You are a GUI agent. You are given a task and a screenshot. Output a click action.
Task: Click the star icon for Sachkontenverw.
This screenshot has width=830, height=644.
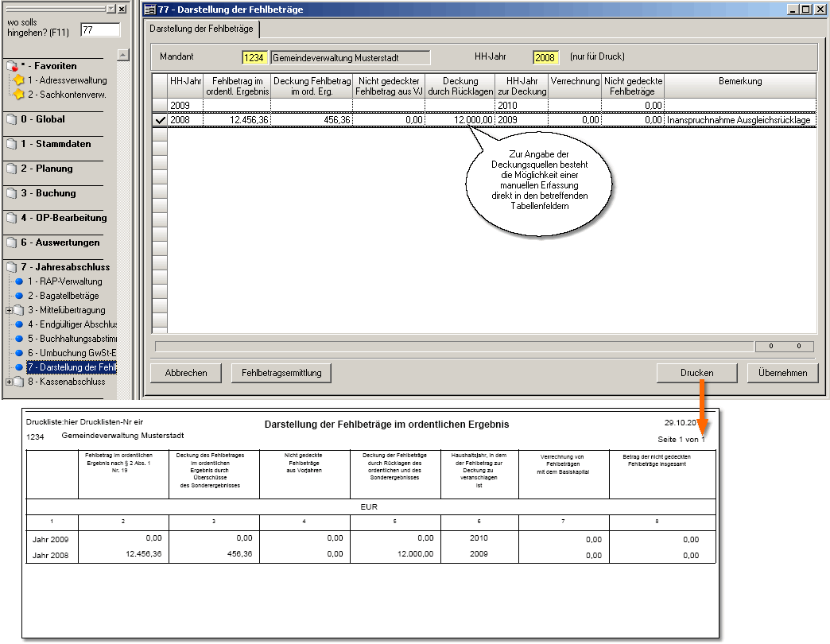tap(19, 95)
